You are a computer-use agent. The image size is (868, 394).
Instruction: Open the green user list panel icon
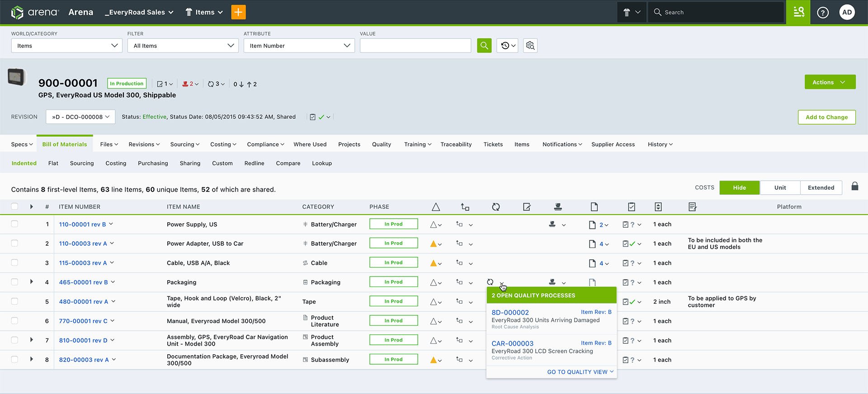click(x=798, y=12)
